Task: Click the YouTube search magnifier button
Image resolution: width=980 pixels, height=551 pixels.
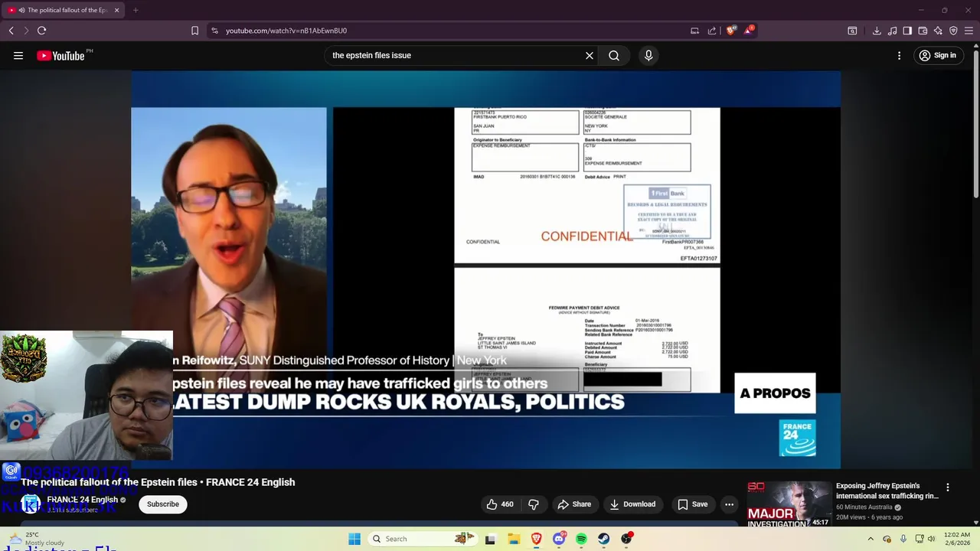Action: (614, 55)
